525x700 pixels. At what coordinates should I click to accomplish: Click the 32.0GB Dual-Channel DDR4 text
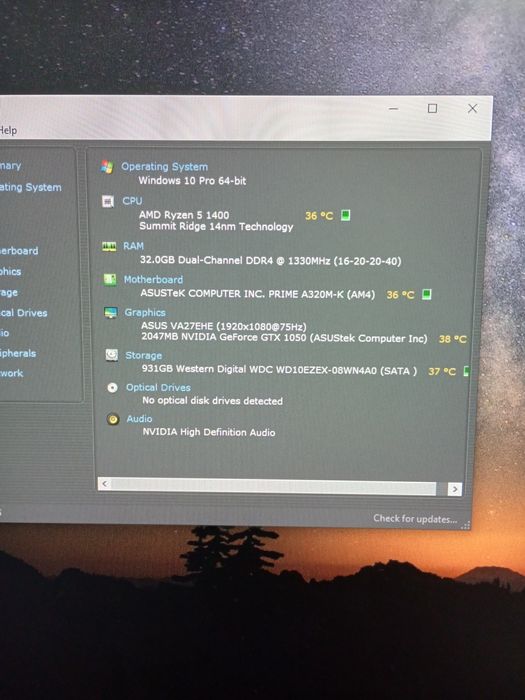[x=271, y=260]
